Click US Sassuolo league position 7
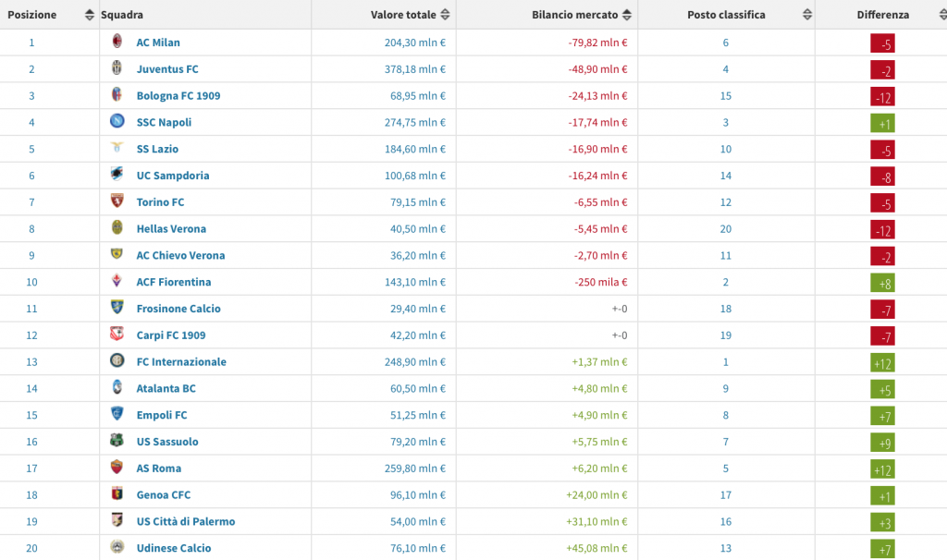Viewport: 947px width, 560px height. [726, 442]
